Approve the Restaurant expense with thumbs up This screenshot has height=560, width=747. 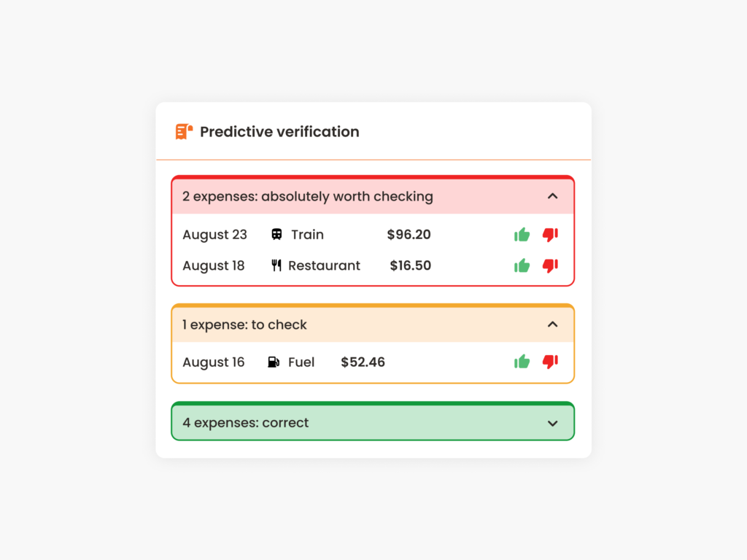522,265
